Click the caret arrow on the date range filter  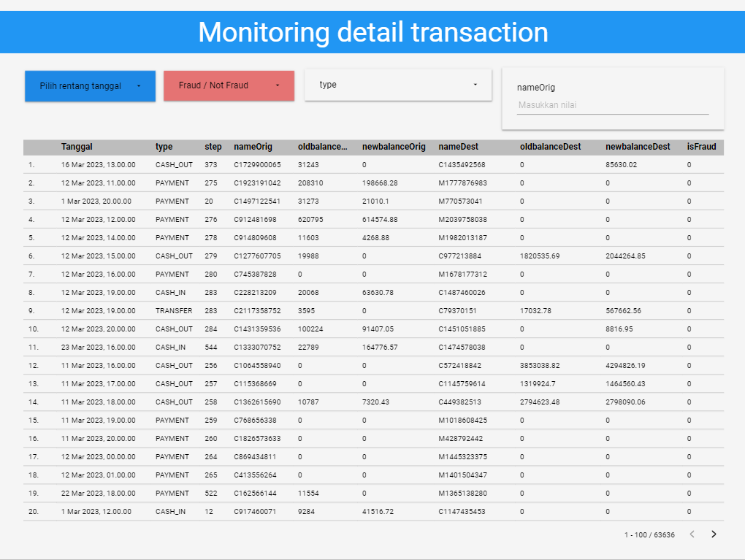click(139, 85)
